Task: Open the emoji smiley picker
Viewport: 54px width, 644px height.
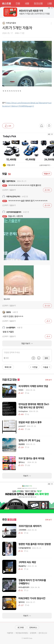Action: (39, 358)
